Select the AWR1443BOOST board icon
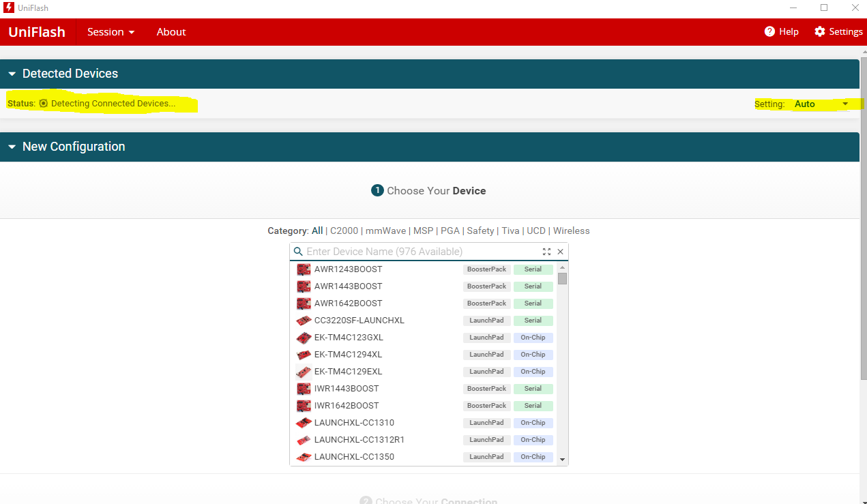The width and height of the screenshot is (867, 504). point(304,286)
